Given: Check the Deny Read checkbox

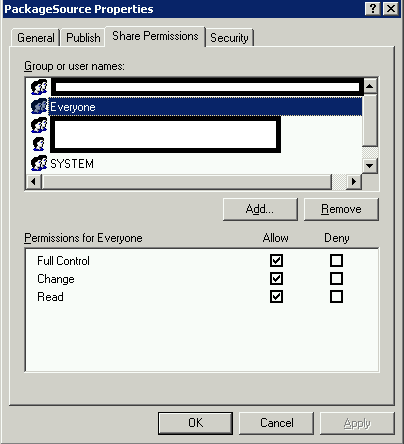Looking at the screenshot, I should point(336,296).
